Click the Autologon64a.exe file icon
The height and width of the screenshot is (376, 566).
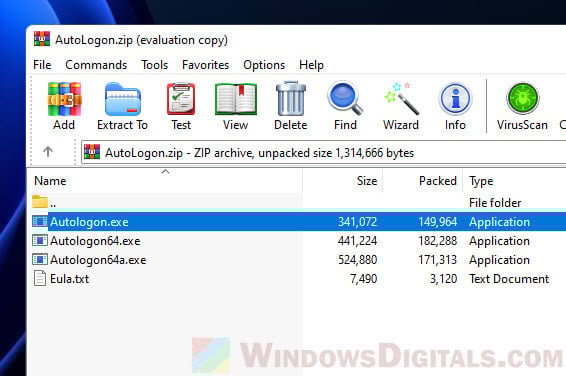pyautogui.click(x=40, y=259)
